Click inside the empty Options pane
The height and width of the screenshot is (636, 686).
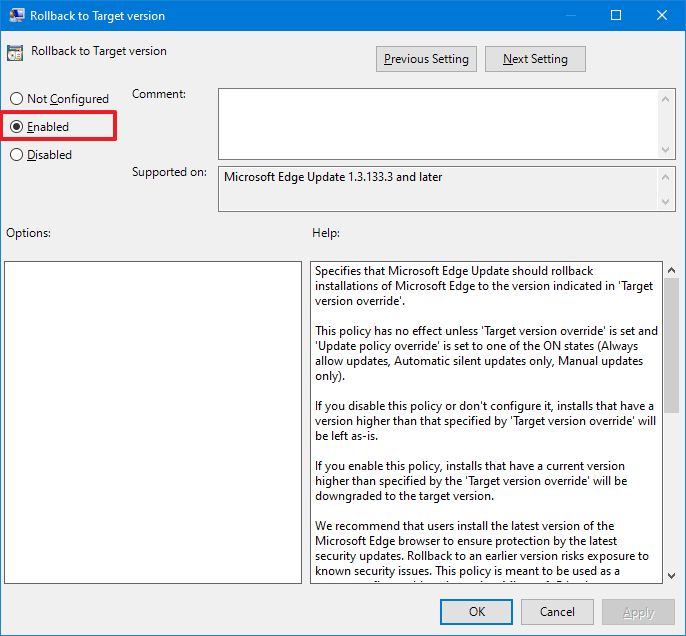point(153,422)
